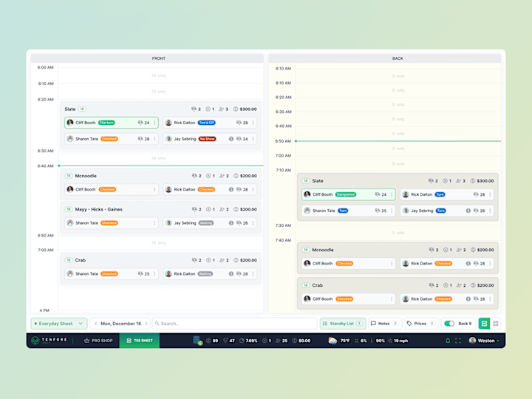Open Weston user menu
Image resolution: width=532 pixels, height=399 pixels.
(x=484, y=341)
